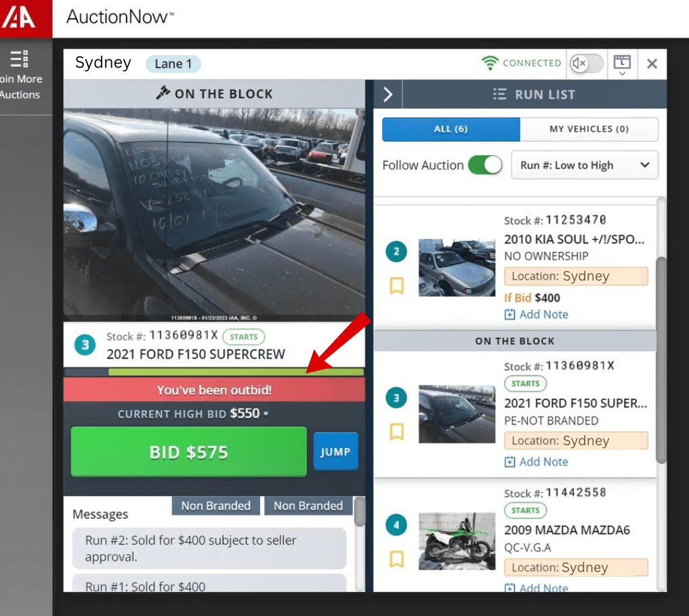
Task: Select the ALL (6) tab
Action: [x=451, y=129]
